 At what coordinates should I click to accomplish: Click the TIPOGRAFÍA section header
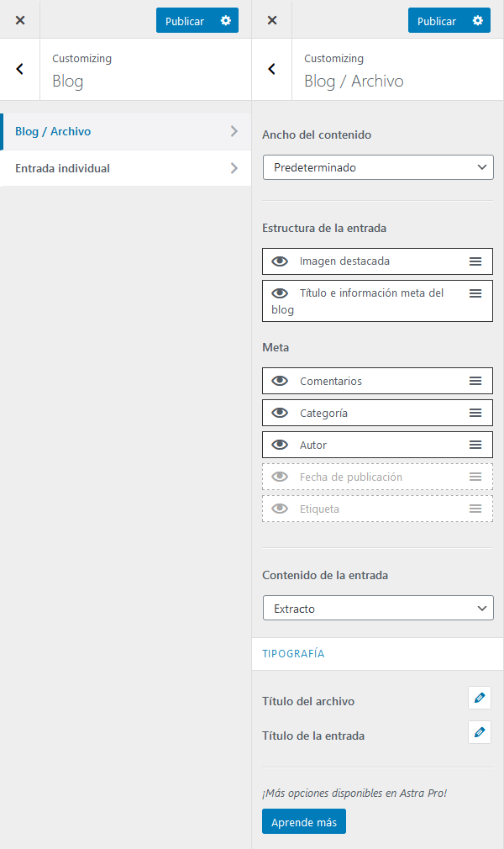(x=293, y=653)
